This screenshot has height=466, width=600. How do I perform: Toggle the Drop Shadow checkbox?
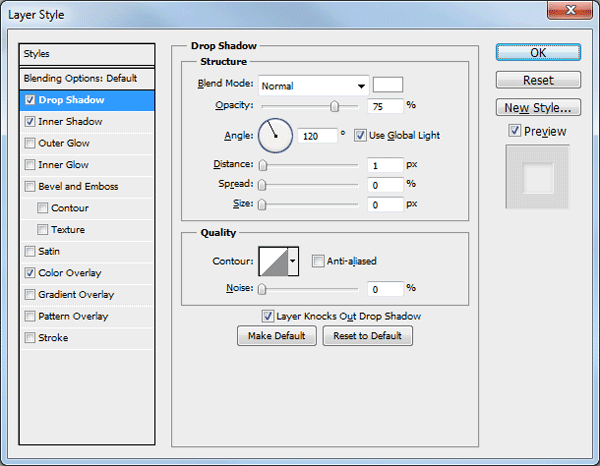click(30, 100)
